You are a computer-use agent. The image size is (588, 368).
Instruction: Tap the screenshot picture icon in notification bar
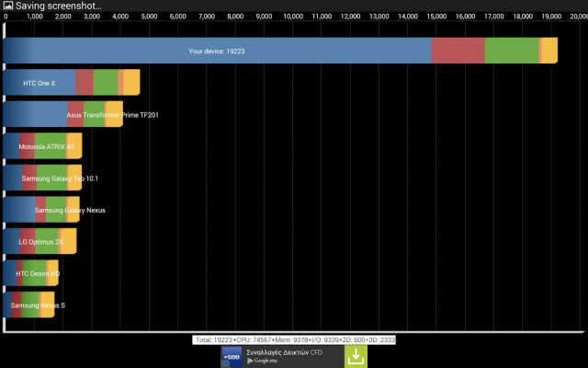coord(7,6)
